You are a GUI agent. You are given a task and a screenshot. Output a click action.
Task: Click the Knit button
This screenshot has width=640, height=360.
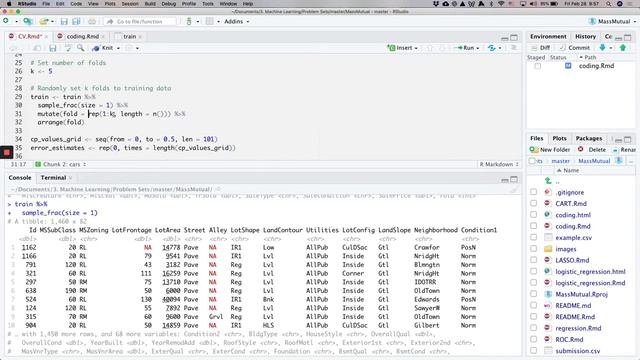(x=103, y=48)
